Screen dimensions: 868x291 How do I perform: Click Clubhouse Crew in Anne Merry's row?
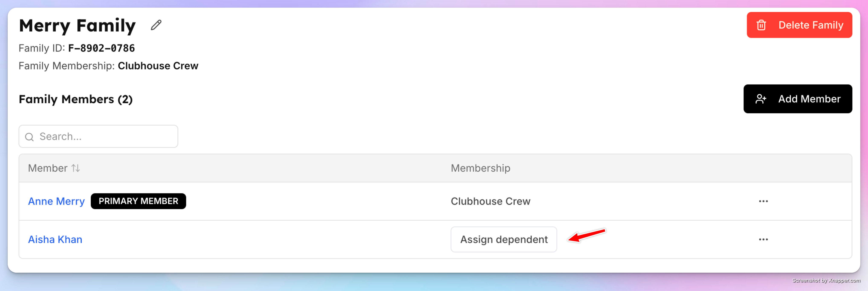pyautogui.click(x=491, y=201)
